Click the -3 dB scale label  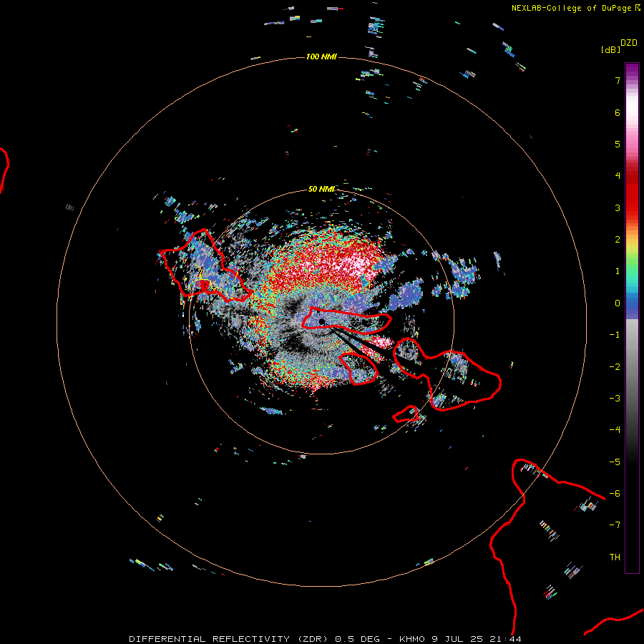coord(615,399)
